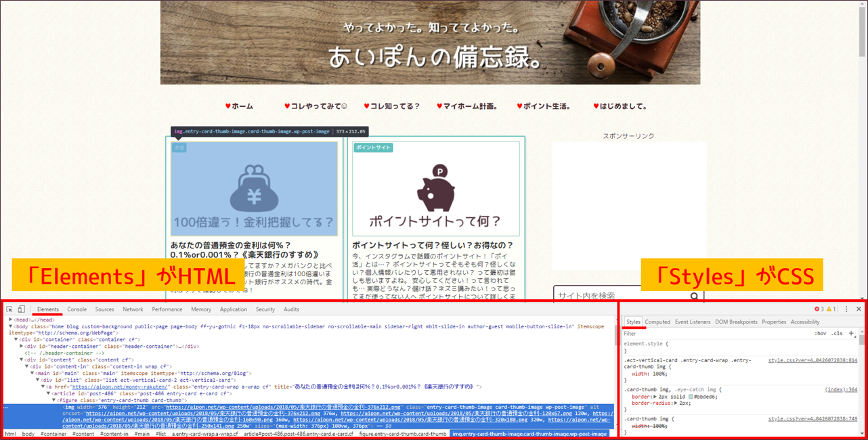Open the マイホーム計画。 navigation item
Screen dimensions: 868x440
467,106
